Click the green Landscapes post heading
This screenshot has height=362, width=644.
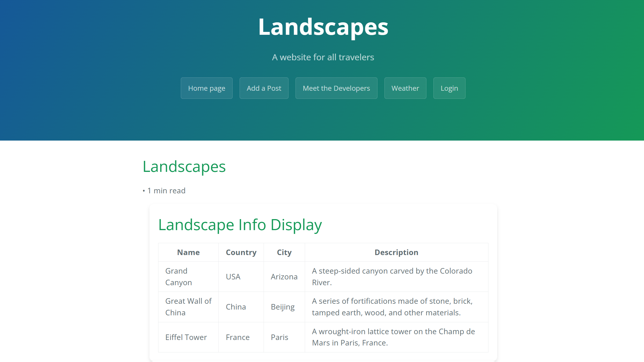[x=184, y=166]
